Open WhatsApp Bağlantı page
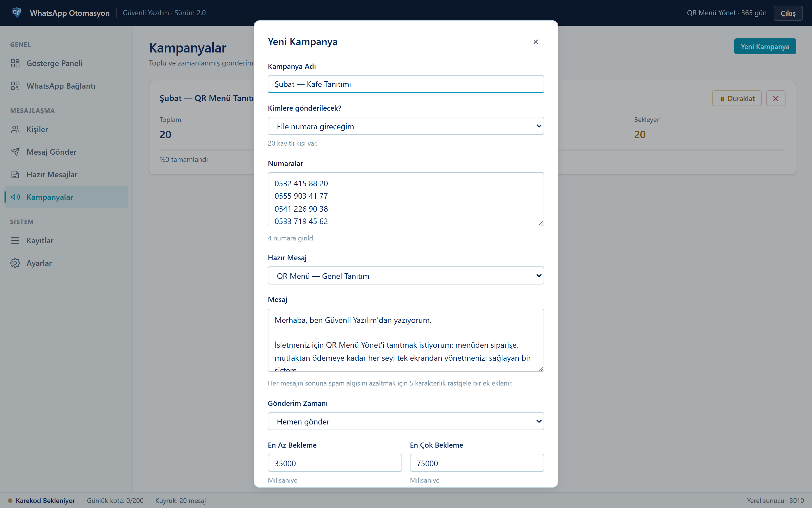The width and height of the screenshot is (812, 508). 66,86
